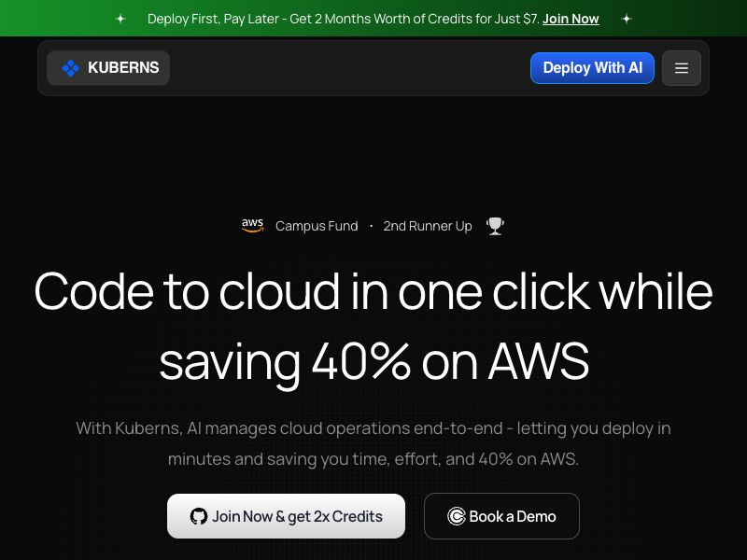This screenshot has width=747, height=560.
Task: Click the left sparkle star in banner
Action: [x=120, y=19]
